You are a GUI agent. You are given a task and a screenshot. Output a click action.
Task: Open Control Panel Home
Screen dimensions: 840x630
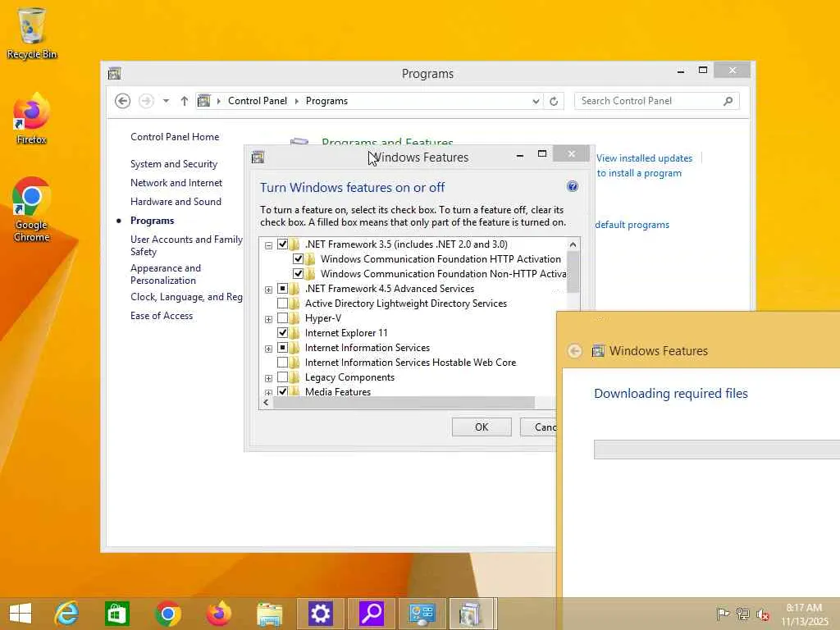(175, 137)
